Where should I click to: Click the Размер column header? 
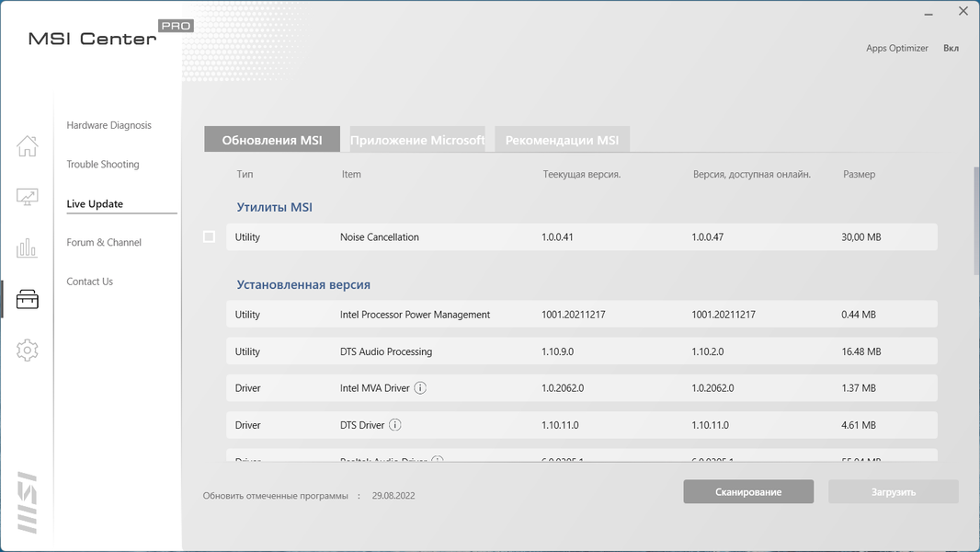(859, 175)
